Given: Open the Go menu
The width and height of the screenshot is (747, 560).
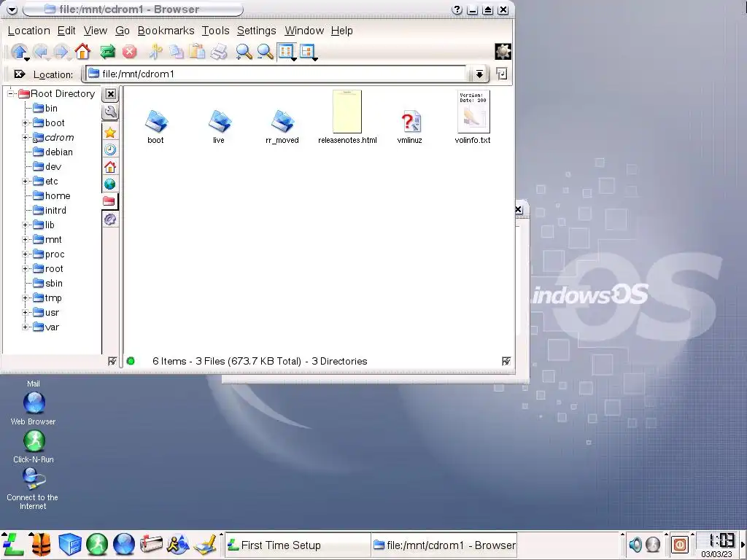Looking at the screenshot, I should point(123,31).
